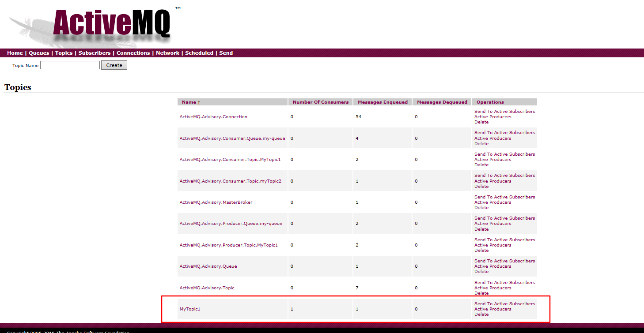Screen dimensions: 644x333
Task: View Active Producers for MyTopic1
Action: [492, 309]
